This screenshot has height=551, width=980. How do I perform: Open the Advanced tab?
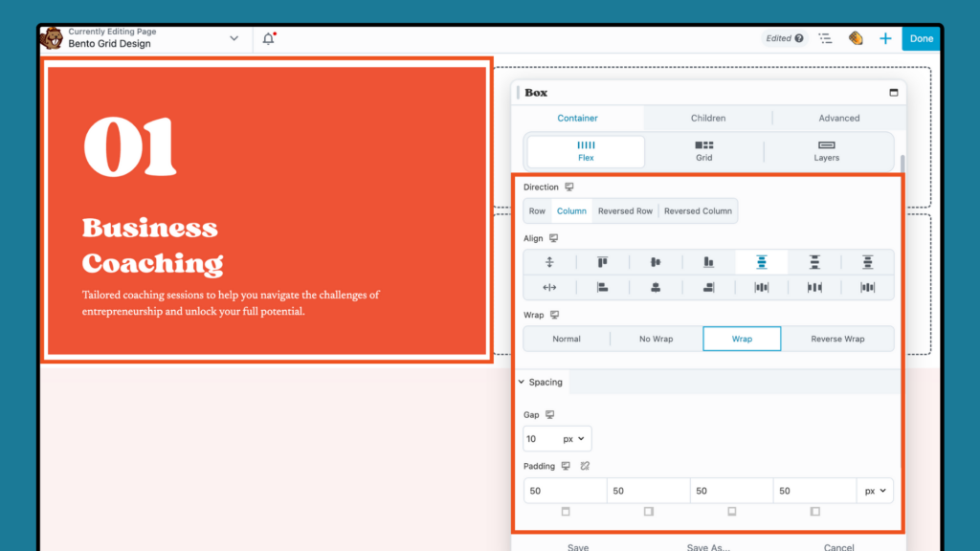click(x=838, y=118)
